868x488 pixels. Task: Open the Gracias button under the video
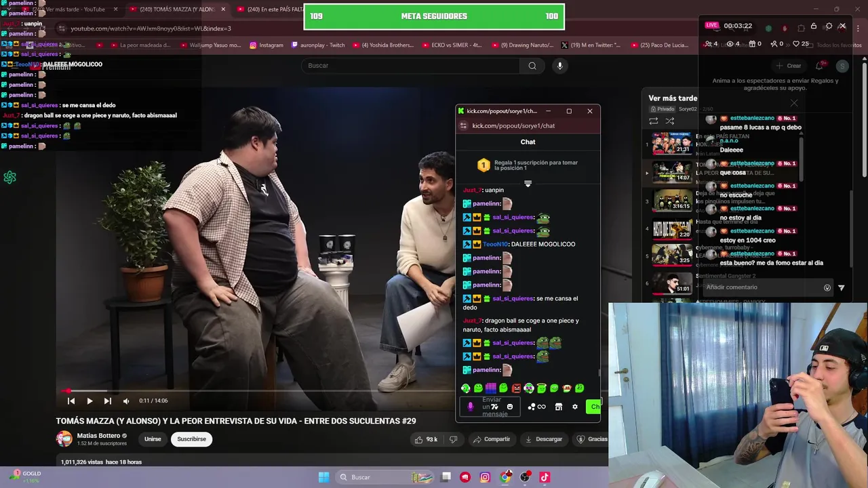point(592,439)
